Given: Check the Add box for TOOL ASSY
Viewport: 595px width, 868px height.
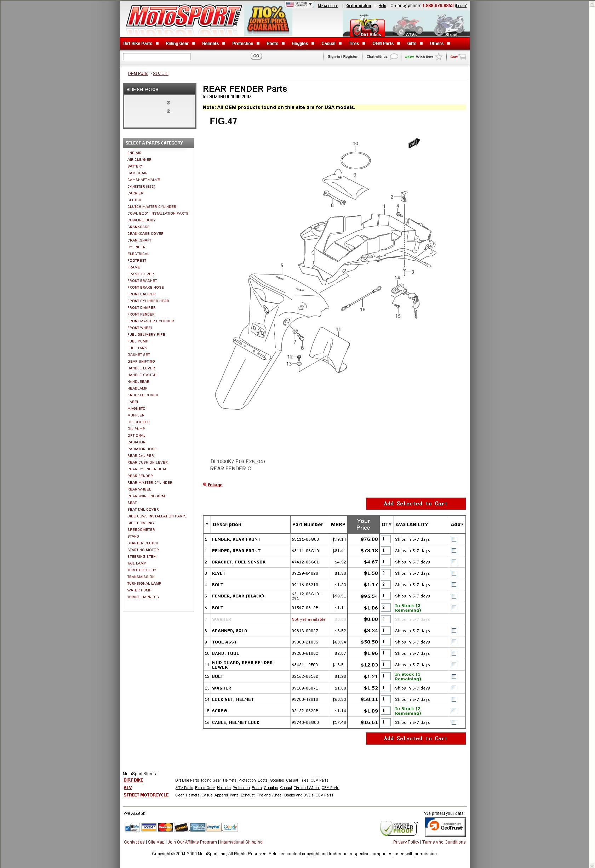Looking at the screenshot, I should click(454, 642).
